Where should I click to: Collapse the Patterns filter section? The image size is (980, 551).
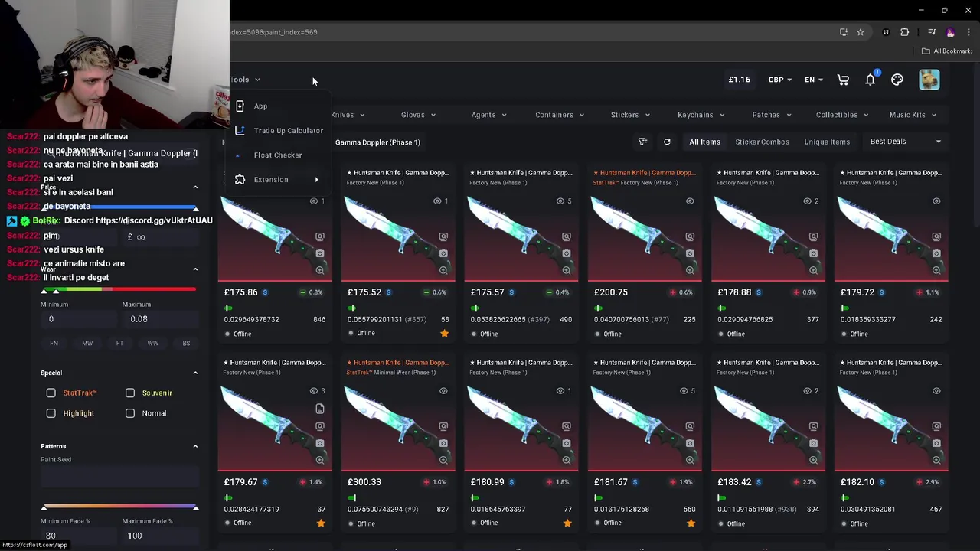coord(195,446)
